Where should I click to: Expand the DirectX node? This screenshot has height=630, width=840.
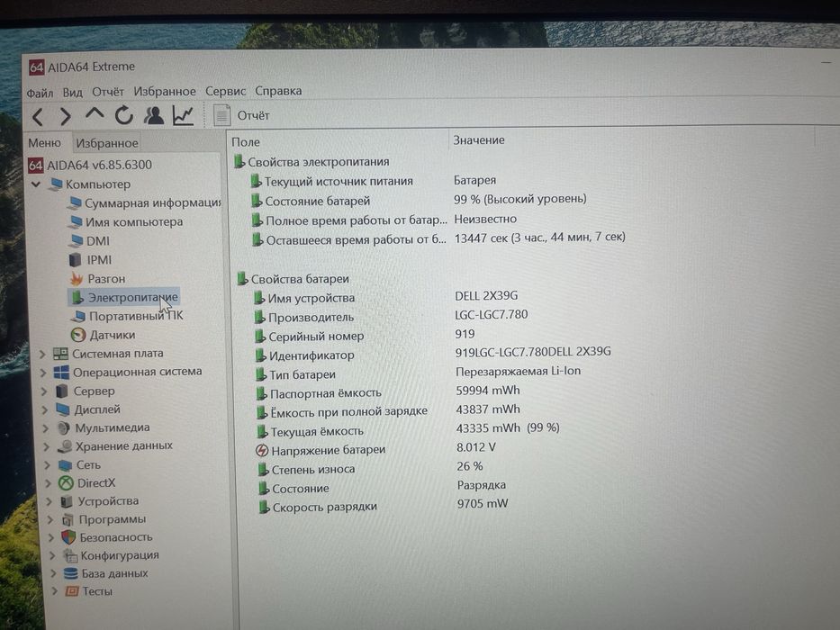coord(49,484)
